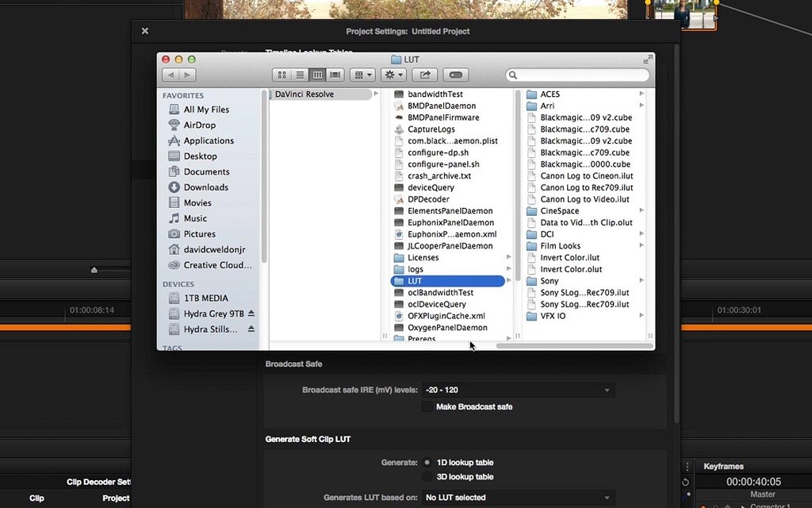The image size is (812, 508).
Task: Open Broadcast safe IRE levels dropdown
Action: pyautogui.click(x=519, y=390)
